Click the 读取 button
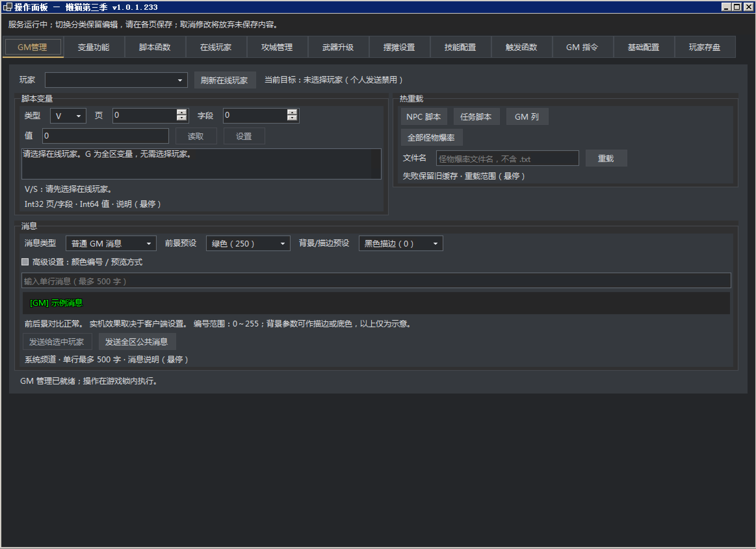The height and width of the screenshot is (549, 756). (x=196, y=136)
